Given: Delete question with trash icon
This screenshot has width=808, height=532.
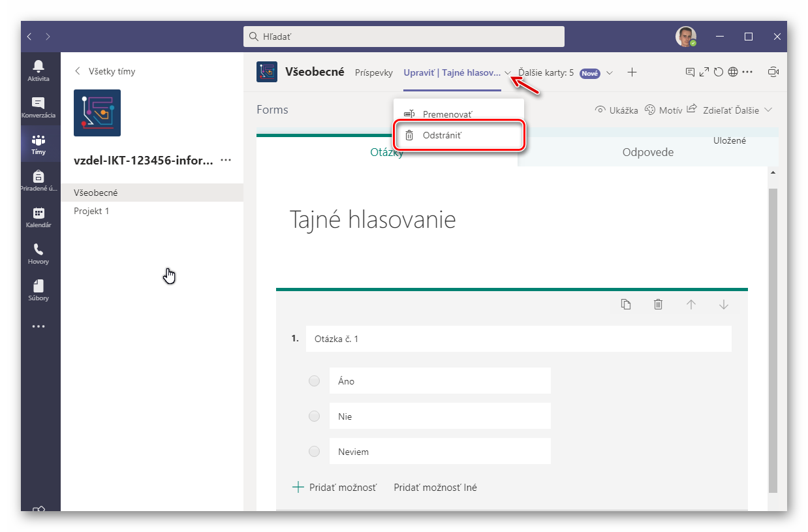Looking at the screenshot, I should (x=658, y=304).
